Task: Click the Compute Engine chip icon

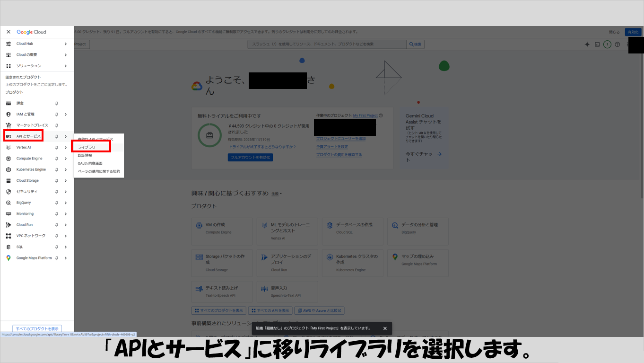Action: 8,159
